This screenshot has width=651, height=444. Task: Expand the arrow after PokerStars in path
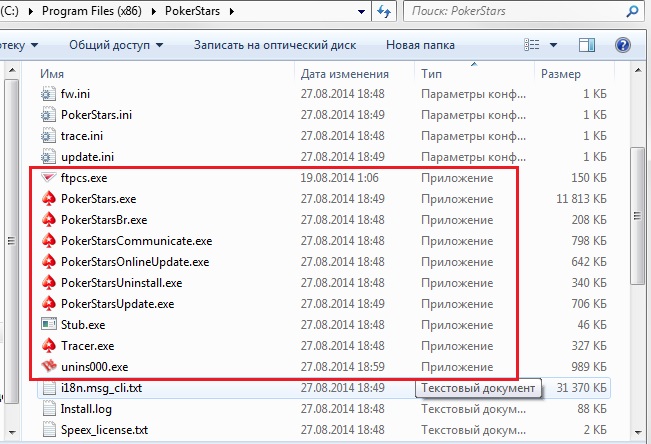[232, 11]
